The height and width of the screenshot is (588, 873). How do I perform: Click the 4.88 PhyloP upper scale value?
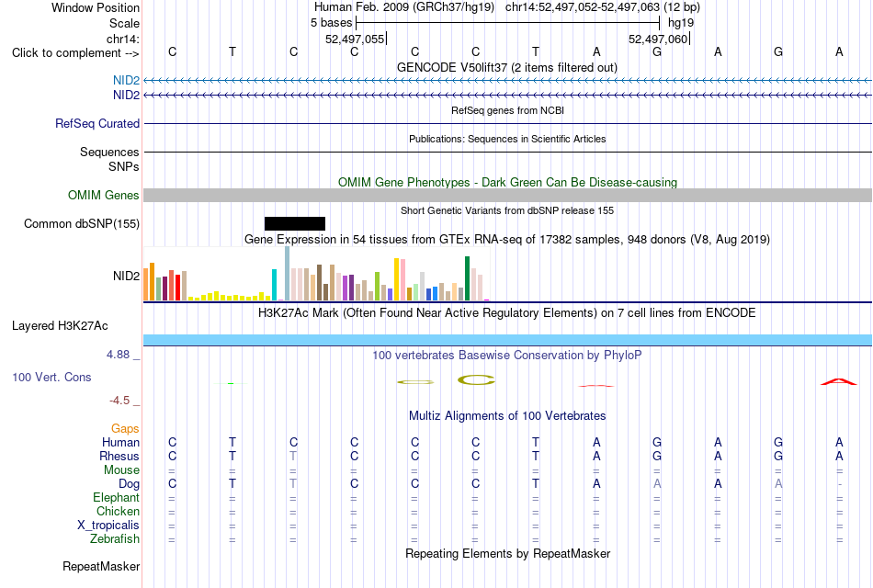[x=118, y=354]
